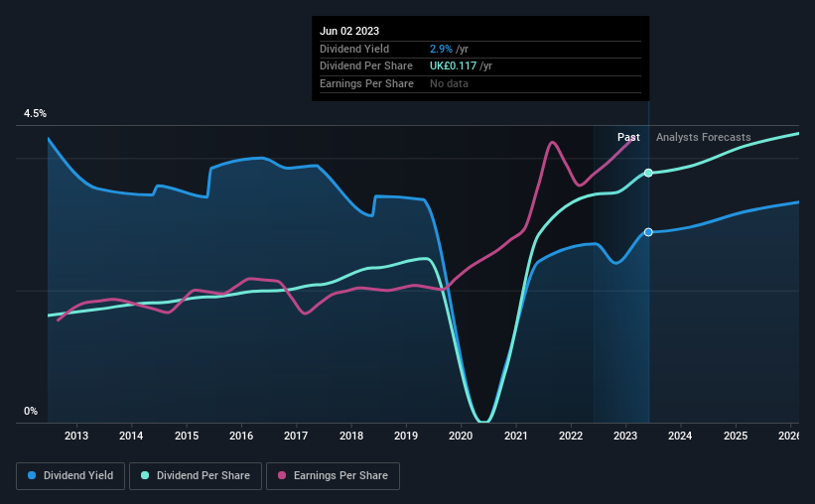Click the 2019 x-axis label

(406, 436)
